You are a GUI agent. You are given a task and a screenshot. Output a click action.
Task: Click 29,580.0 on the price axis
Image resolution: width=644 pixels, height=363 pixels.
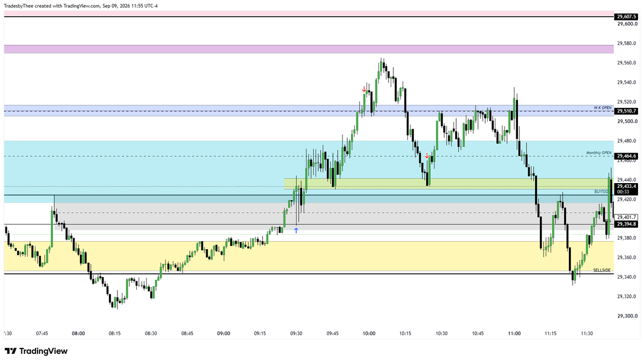pyautogui.click(x=627, y=43)
